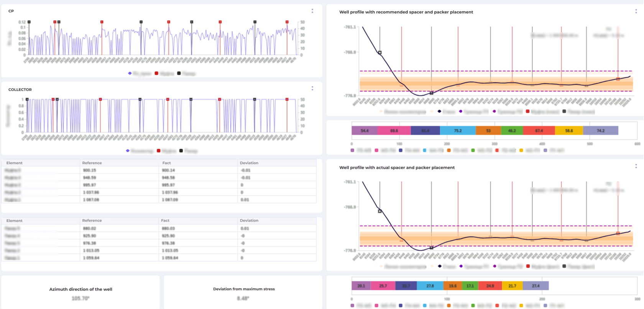
Task: Open the CP chart options menu
Action: coord(312,11)
